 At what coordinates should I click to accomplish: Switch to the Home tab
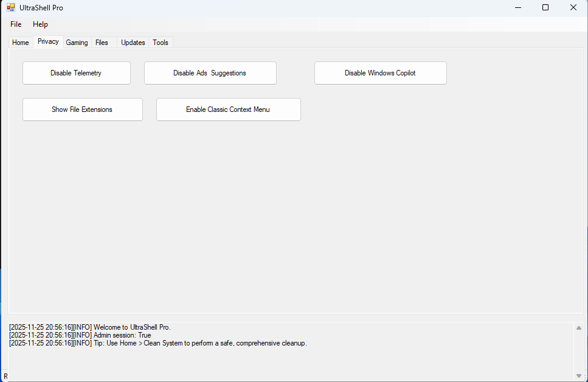point(21,43)
